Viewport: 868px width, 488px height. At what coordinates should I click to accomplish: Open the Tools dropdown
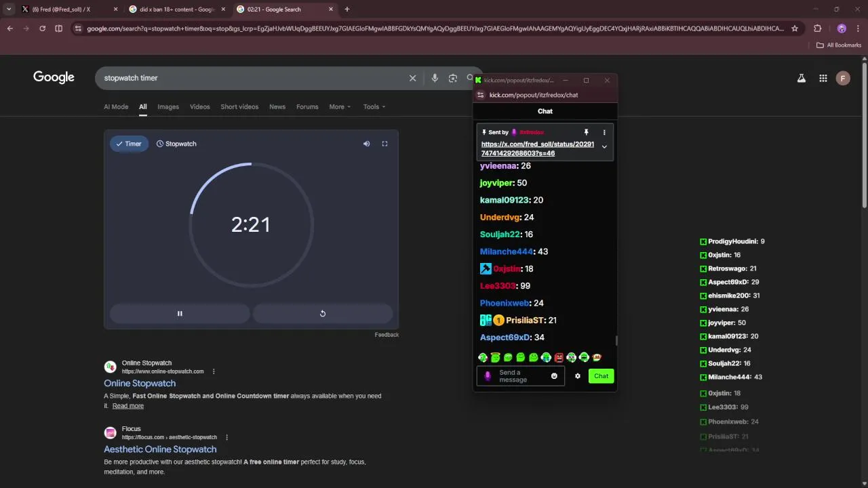pos(374,106)
